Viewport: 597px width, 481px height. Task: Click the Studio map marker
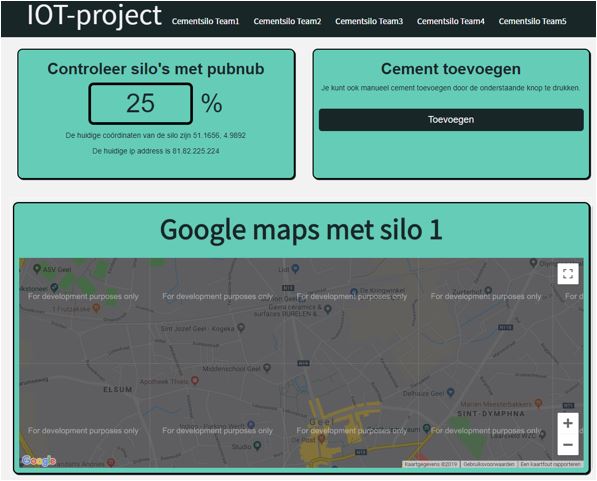coord(257,445)
